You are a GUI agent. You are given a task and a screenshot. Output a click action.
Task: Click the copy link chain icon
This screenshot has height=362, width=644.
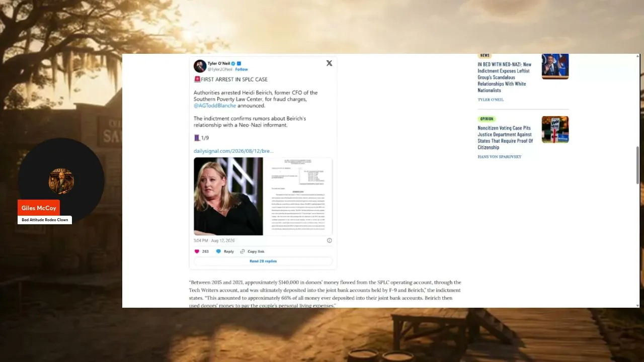click(243, 251)
